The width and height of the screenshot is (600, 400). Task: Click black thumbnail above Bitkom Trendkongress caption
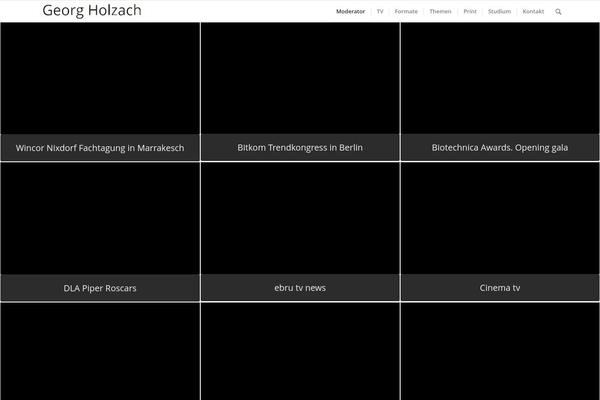click(300, 78)
